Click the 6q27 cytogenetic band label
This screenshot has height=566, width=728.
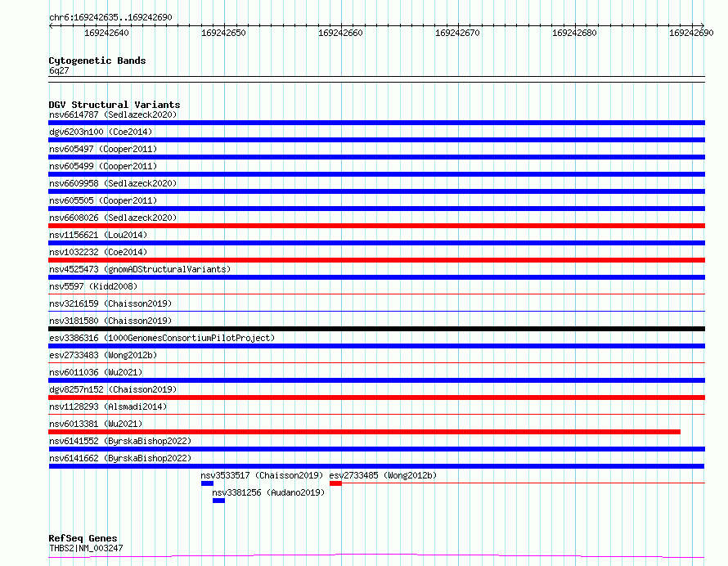point(59,70)
